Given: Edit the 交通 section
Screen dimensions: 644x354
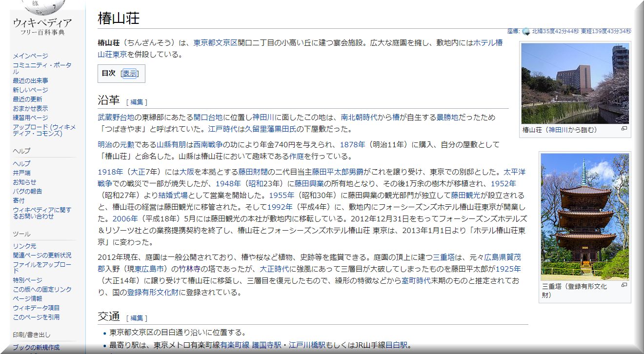Looking at the screenshot, I should pos(137,318).
